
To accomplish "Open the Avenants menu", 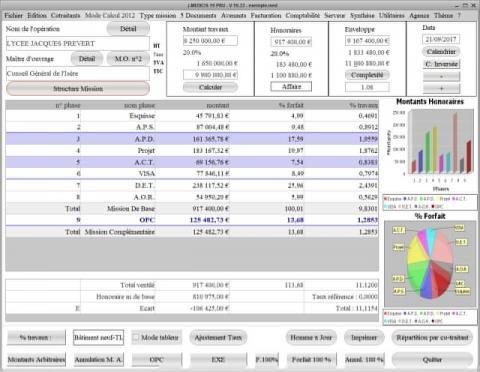I will (x=233, y=16).
